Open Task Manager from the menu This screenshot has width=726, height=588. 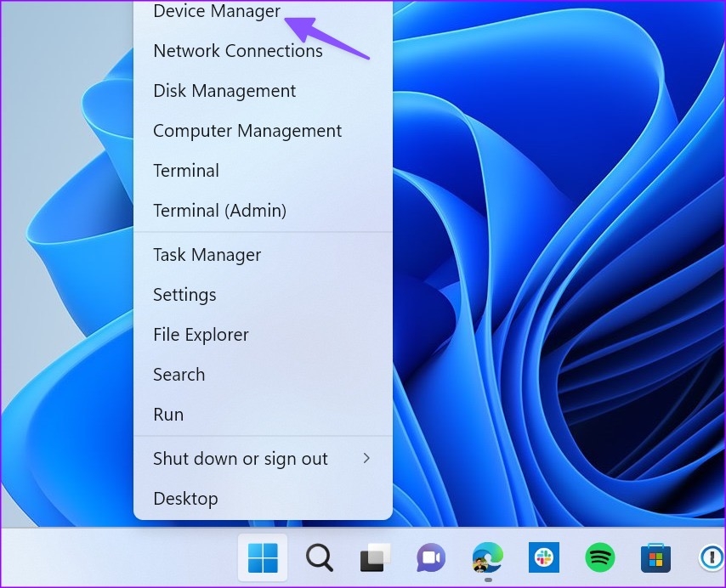(207, 254)
